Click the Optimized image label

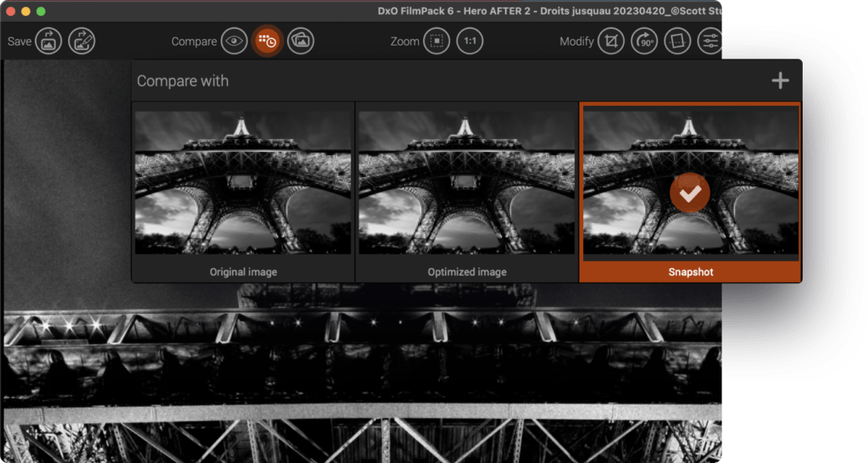(x=466, y=272)
